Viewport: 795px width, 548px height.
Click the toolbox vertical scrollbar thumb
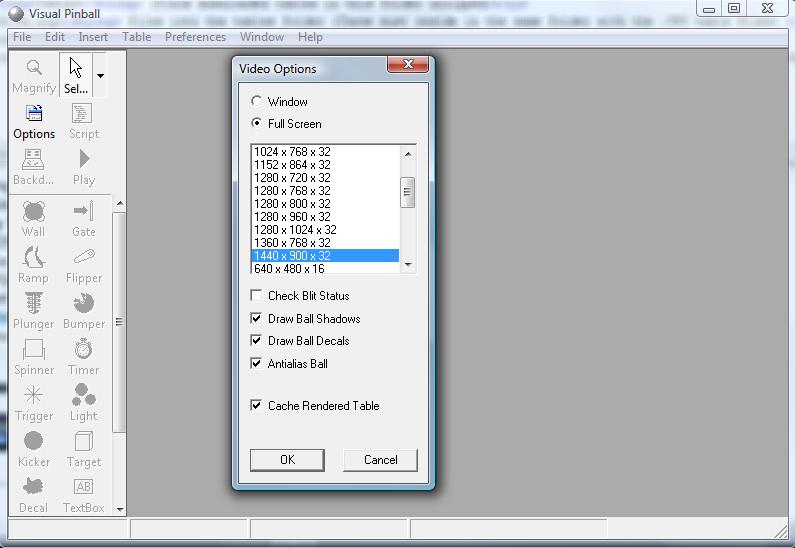(x=119, y=322)
